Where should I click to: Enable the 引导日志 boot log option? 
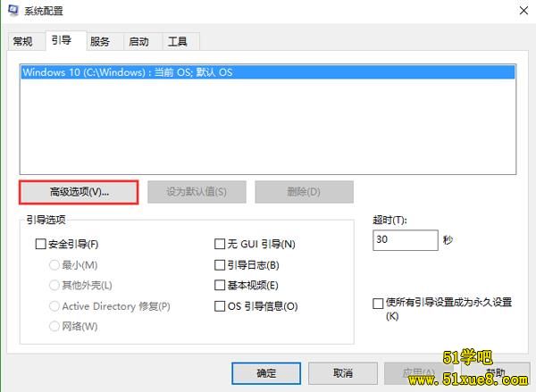tap(220, 264)
